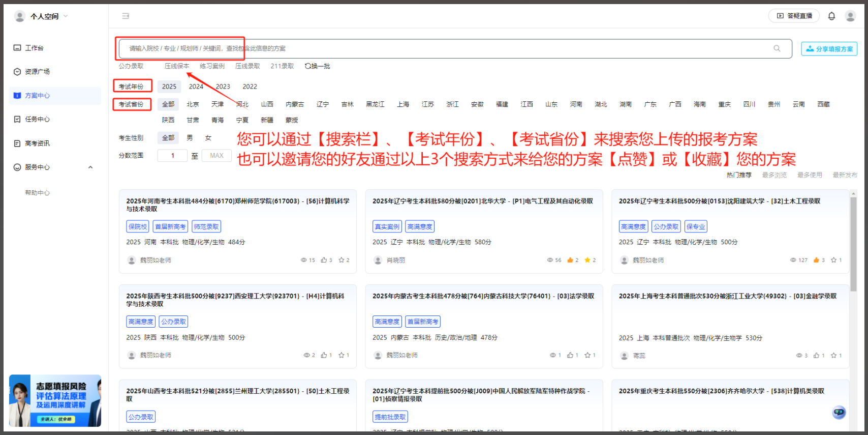Filter by province 广东
The height and width of the screenshot is (435, 868).
[x=650, y=104]
